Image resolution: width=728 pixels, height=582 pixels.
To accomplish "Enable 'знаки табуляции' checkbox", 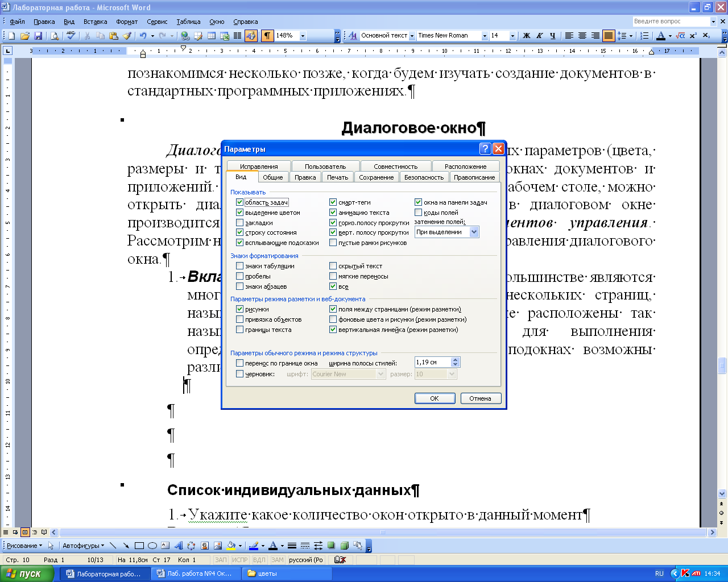I will click(240, 266).
